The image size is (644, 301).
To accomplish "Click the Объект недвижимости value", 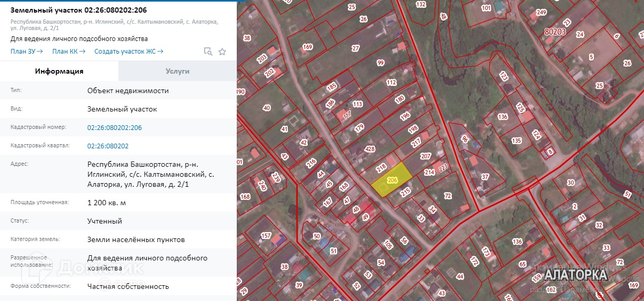I will pos(128,91).
